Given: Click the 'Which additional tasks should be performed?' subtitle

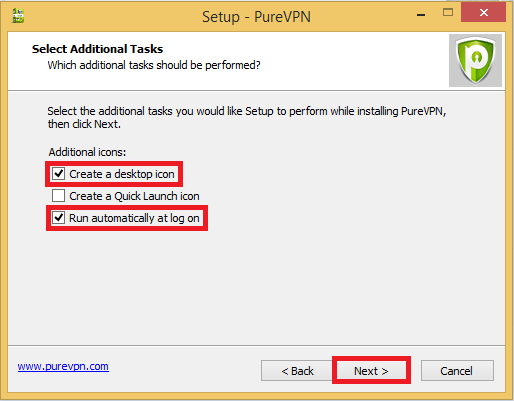Looking at the screenshot, I should (x=154, y=65).
